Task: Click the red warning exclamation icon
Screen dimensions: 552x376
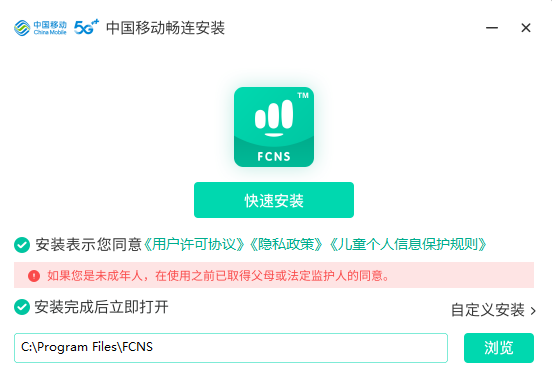Action: [x=34, y=276]
